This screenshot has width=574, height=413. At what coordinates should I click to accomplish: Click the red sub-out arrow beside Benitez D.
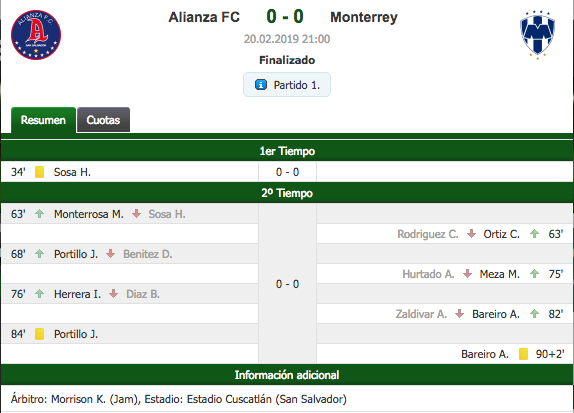pyautogui.click(x=111, y=253)
